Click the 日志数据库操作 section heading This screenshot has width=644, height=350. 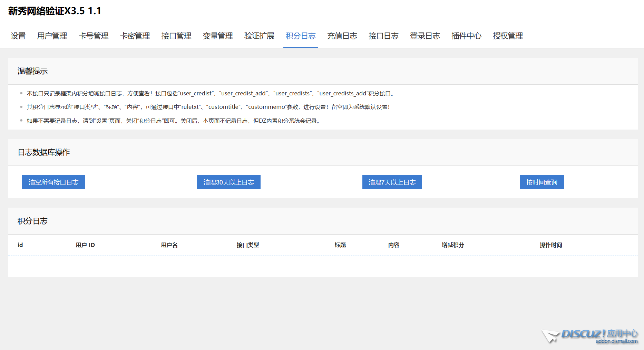click(x=44, y=152)
